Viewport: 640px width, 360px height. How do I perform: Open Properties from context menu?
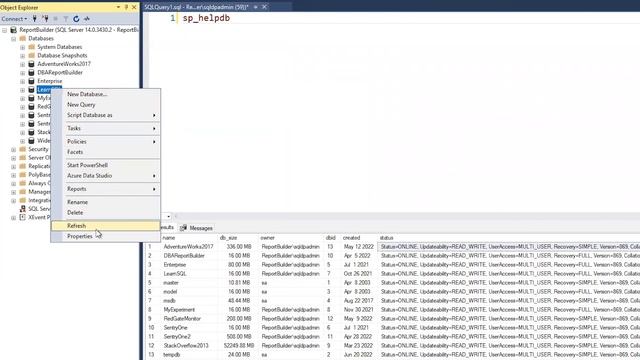106,236
